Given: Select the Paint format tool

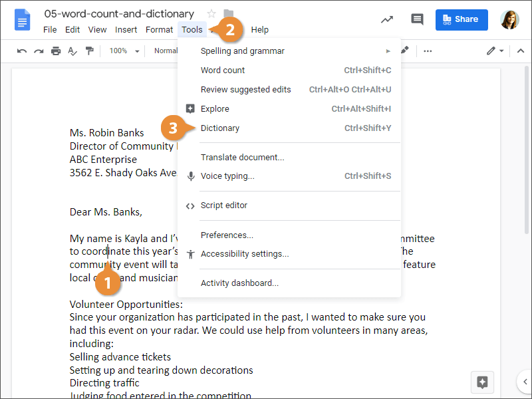Looking at the screenshot, I should (x=90, y=51).
